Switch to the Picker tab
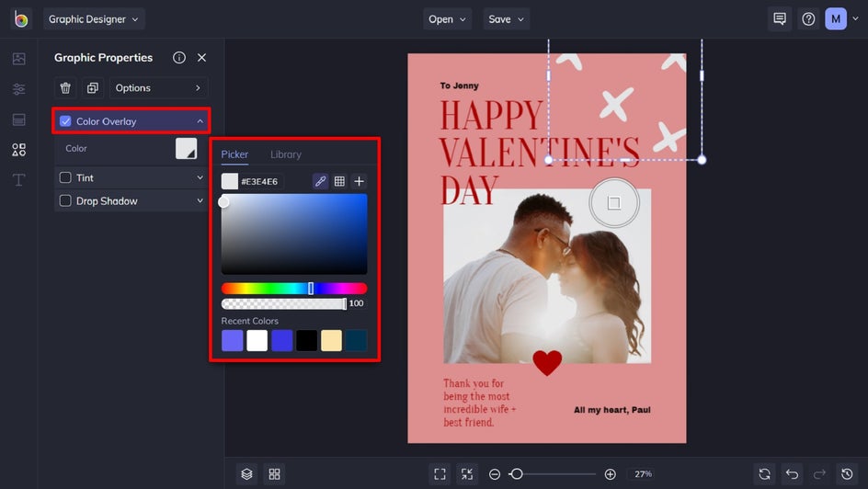 [234, 155]
